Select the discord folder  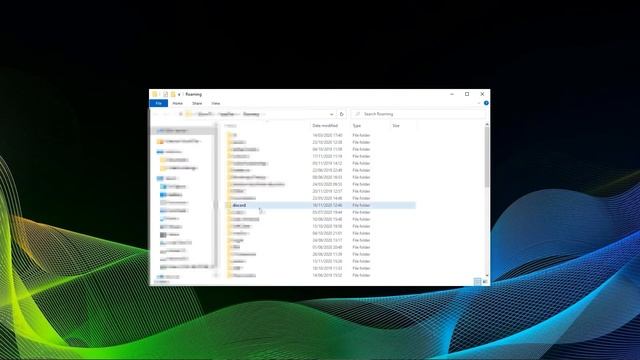click(x=239, y=205)
